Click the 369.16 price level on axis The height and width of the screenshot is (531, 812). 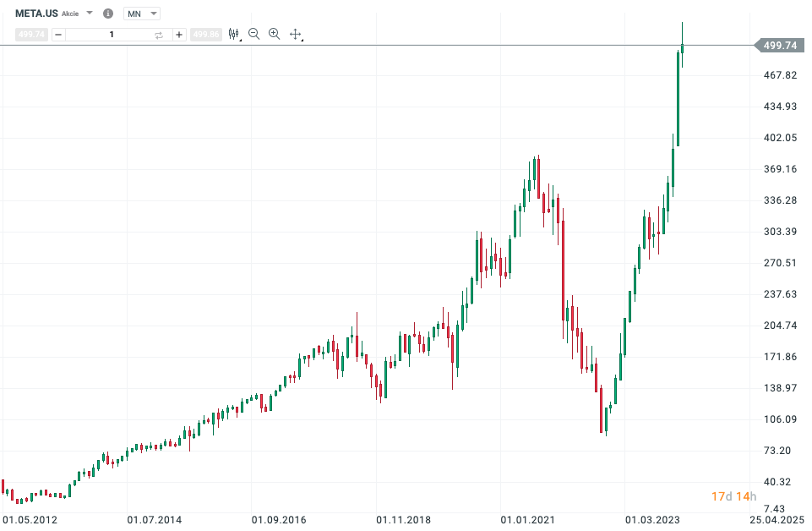pyautogui.click(x=780, y=169)
